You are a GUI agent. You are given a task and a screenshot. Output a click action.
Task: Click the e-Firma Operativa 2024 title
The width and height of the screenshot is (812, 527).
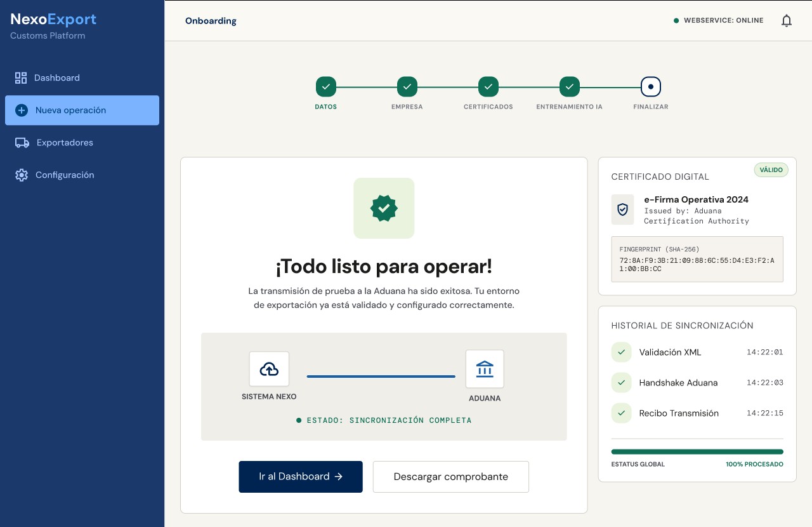click(697, 199)
